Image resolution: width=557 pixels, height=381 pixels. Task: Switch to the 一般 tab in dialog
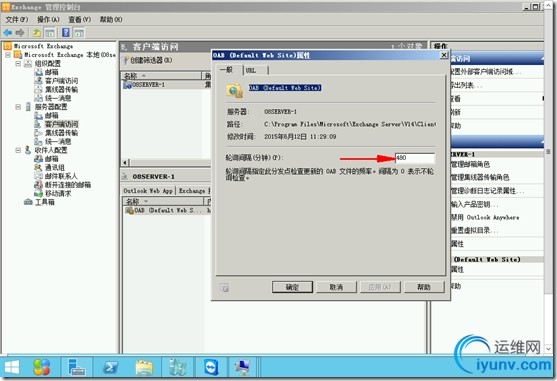(228, 70)
